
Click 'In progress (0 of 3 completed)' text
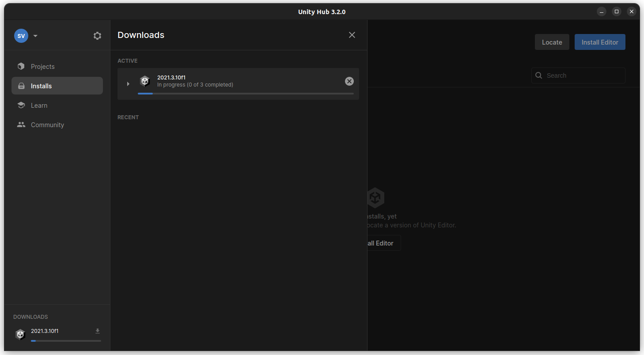(x=195, y=85)
